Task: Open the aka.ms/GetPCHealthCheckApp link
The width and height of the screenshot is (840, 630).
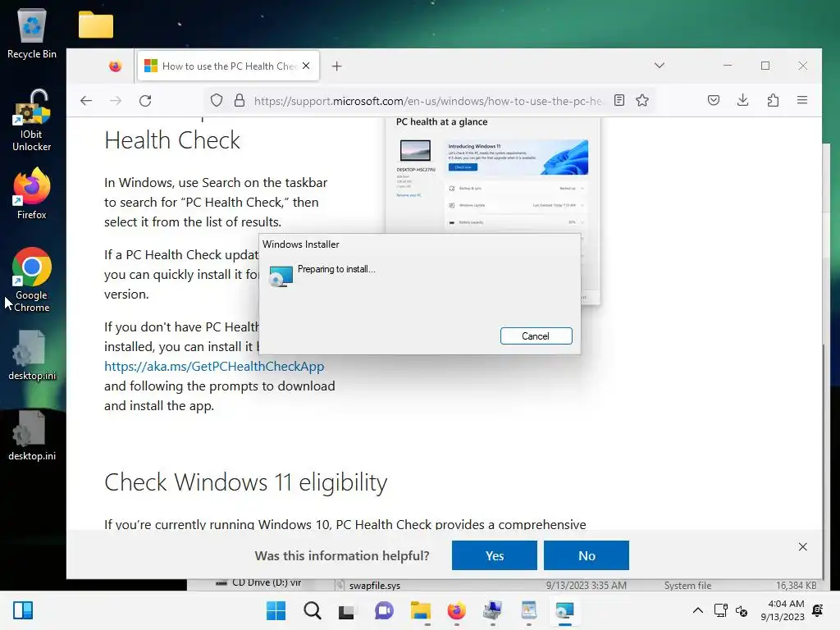Action: pos(214,366)
